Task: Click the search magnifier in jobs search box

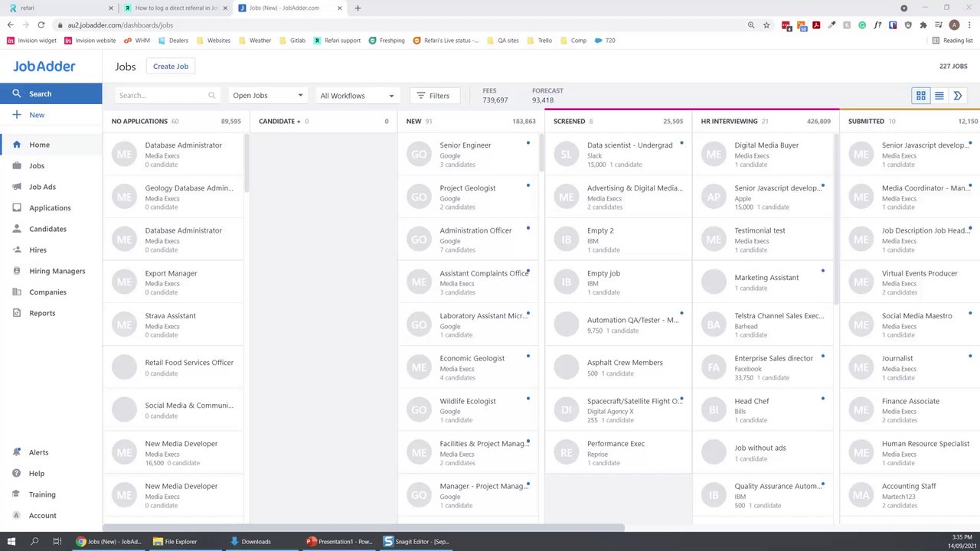Action: tap(212, 96)
